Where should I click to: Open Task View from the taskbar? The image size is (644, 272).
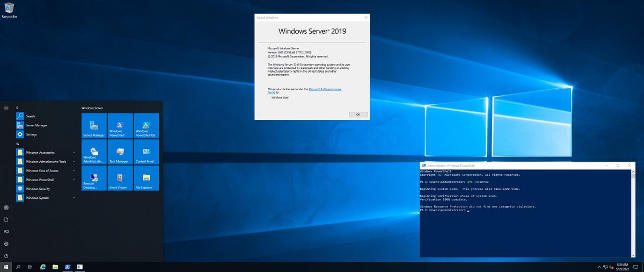point(31,267)
